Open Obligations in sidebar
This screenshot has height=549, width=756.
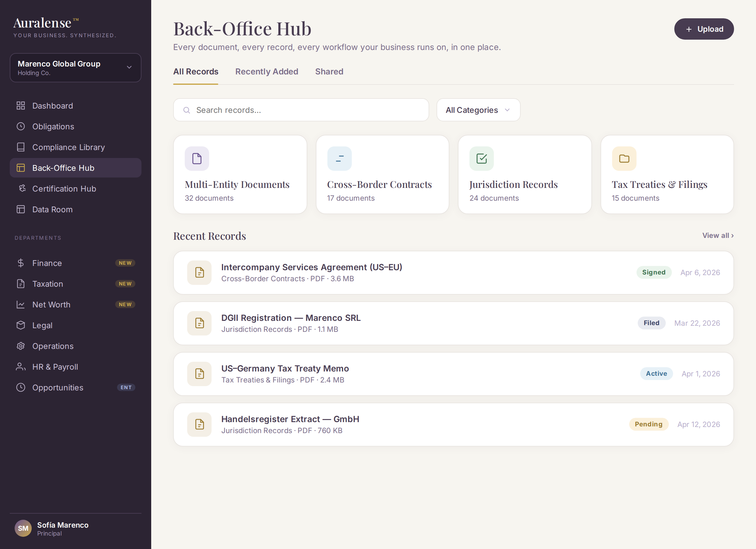pos(76,126)
